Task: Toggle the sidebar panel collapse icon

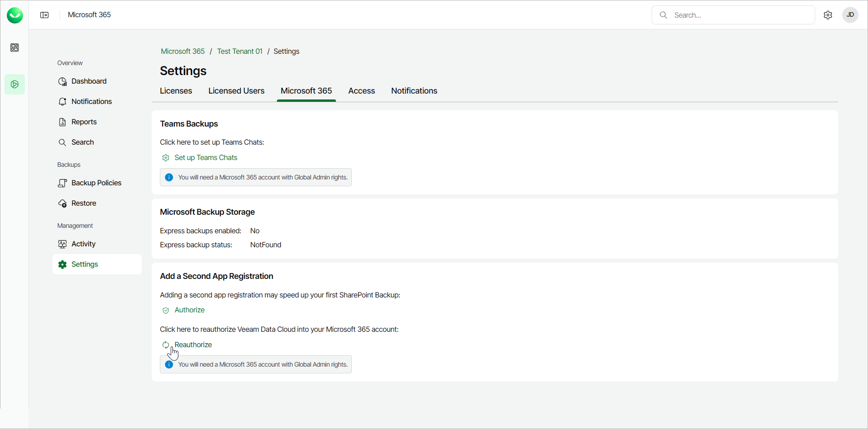Action: [x=44, y=15]
